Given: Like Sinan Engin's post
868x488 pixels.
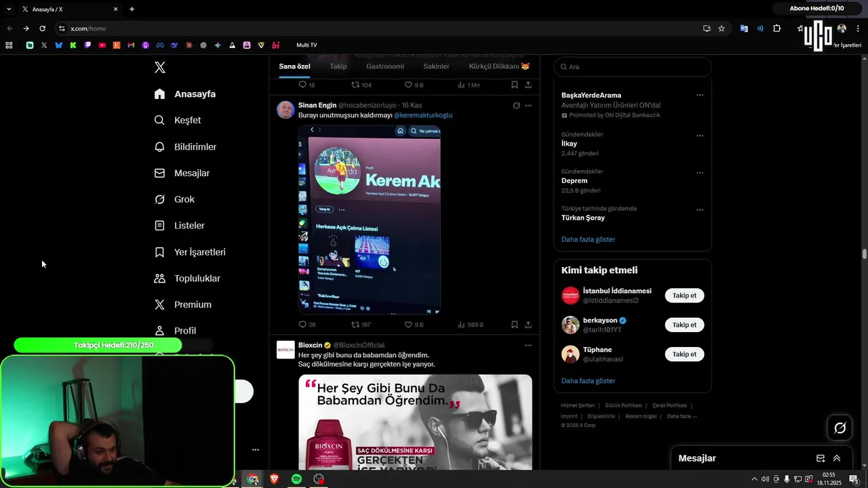Looking at the screenshot, I should pos(408,325).
